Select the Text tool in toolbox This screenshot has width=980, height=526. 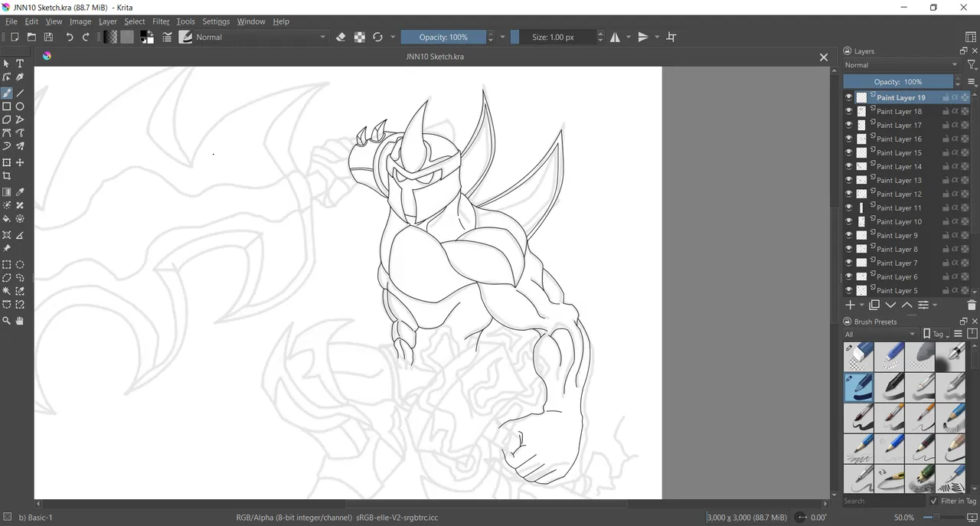[20, 64]
